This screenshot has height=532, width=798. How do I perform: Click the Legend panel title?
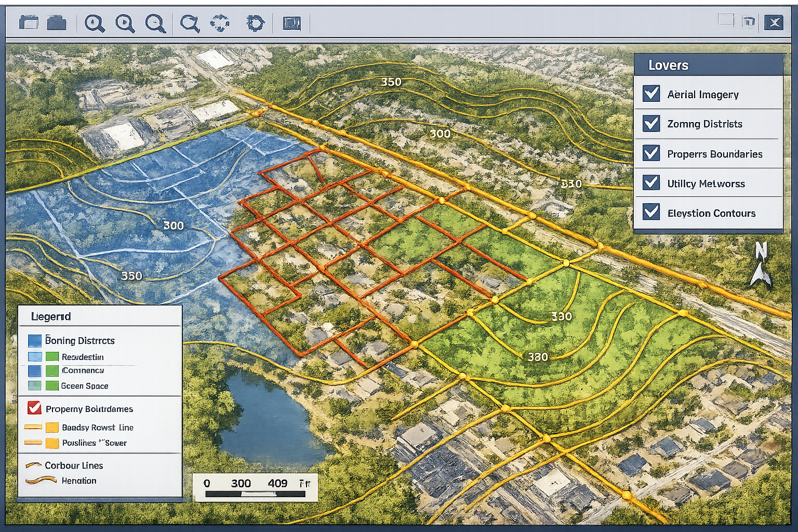[52, 316]
